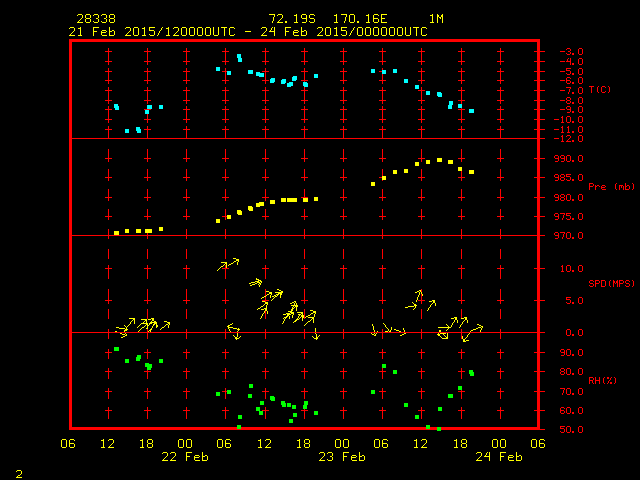Screen dimensions: 640x480
Task: Click the page number 2 in corner
Action: (19, 472)
